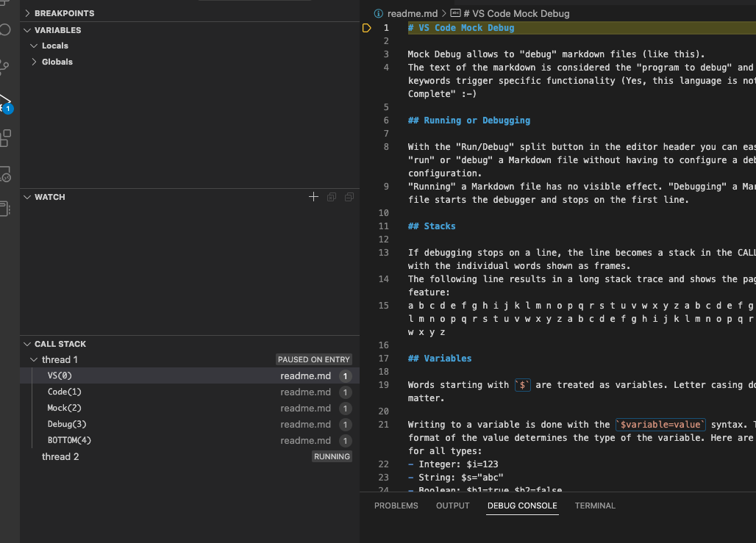The width and height of the screenshot is (756, 543).
Task: Expand the Globals scope
Action: 34,62
